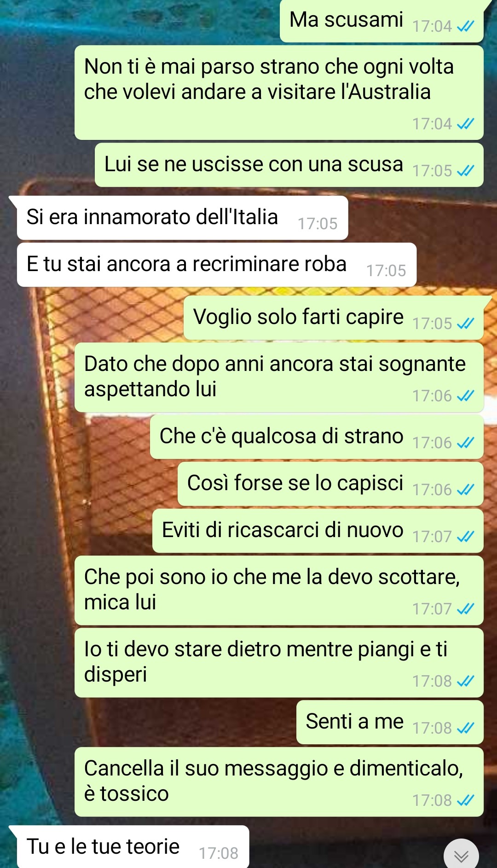Screen dimensions: 497x868
Task: Tap the 17:08 timestamp on 'Tu e le tue teorie'
Action: click(x=219, y=853)
